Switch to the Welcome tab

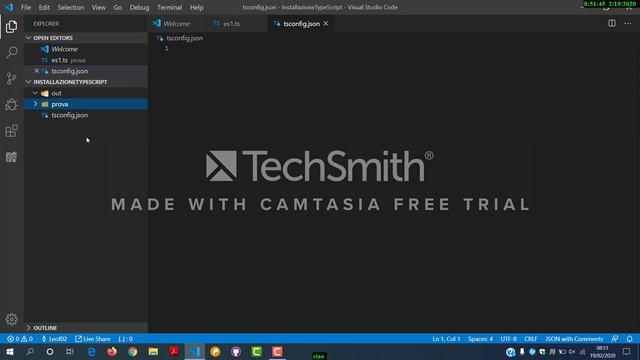(177, 24)
